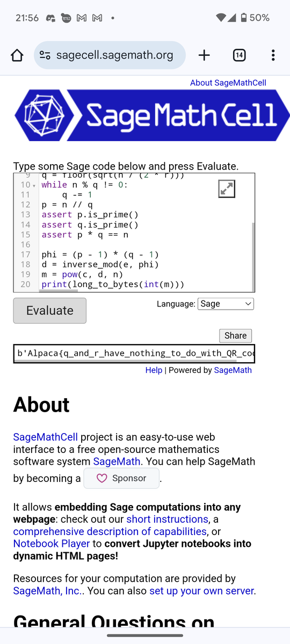Click the SageMathCell logo banner
The image size is (290, 644).
[151, 115]
